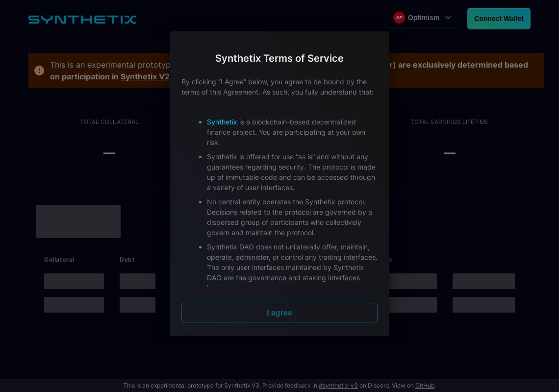Viewport: 559px width, 392px height.
Task: Click the Collateral column header
Action: click(59, 259)
